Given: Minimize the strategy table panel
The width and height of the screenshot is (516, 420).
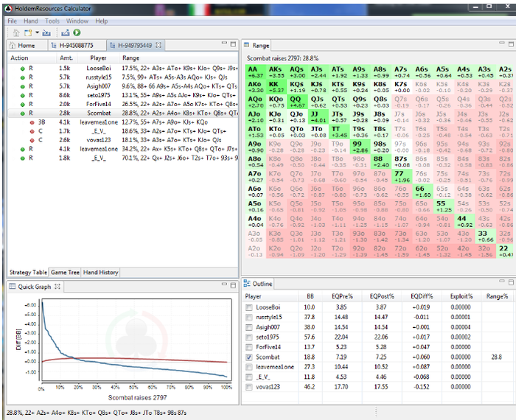Looking at the screenshot, I should [x=224, y=43].
